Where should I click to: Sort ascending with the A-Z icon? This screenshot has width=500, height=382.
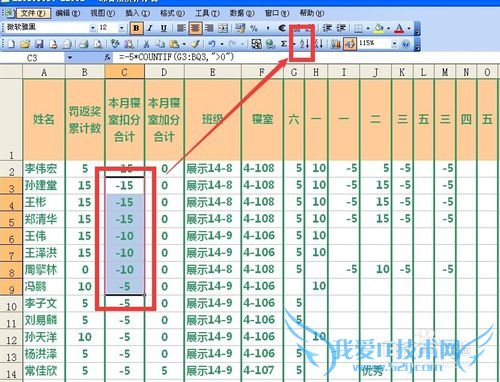[304, 44]
